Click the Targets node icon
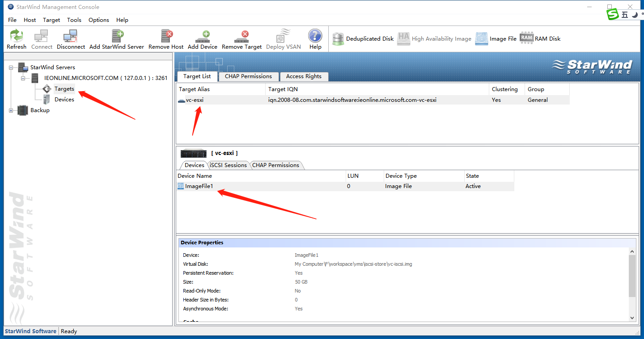The width and height of the screenshot is (644, 339). (x=47, y=89)
